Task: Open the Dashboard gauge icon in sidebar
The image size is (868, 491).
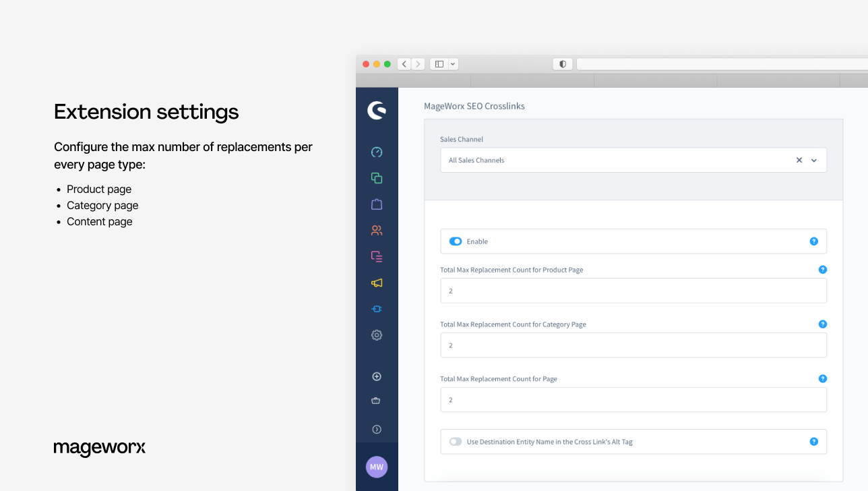Action: pos(377,152)
